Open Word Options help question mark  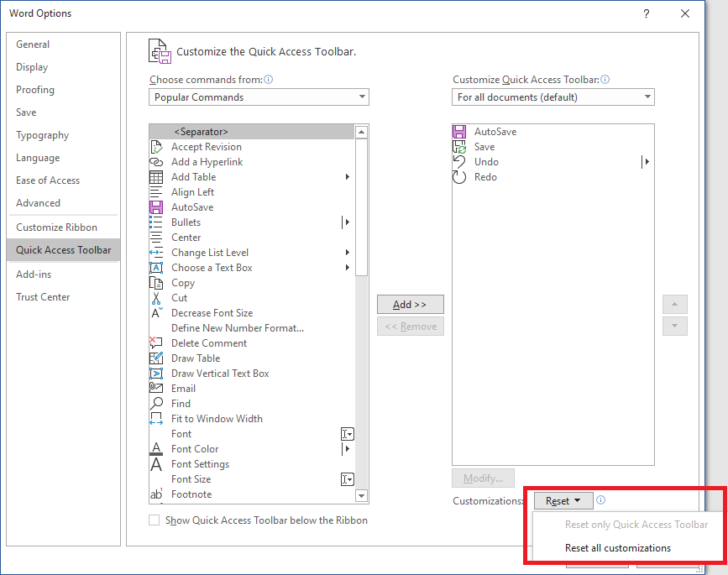(x=647, y=13)
